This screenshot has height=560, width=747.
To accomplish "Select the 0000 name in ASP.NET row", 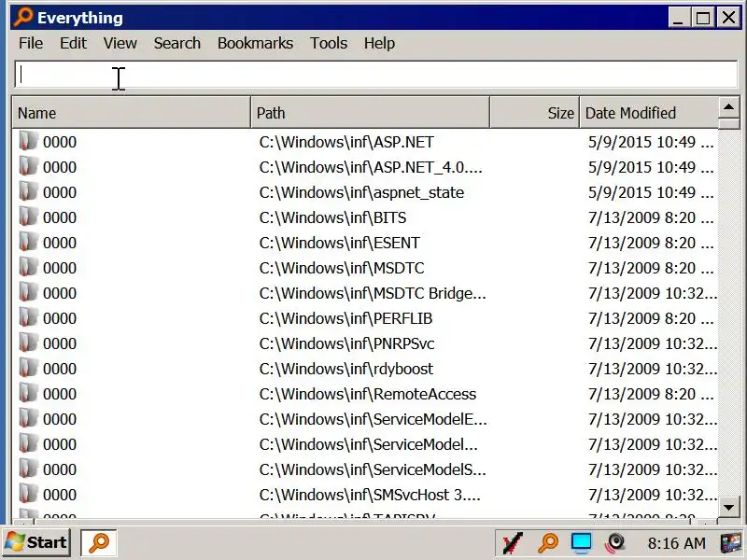I will [60, 142].
